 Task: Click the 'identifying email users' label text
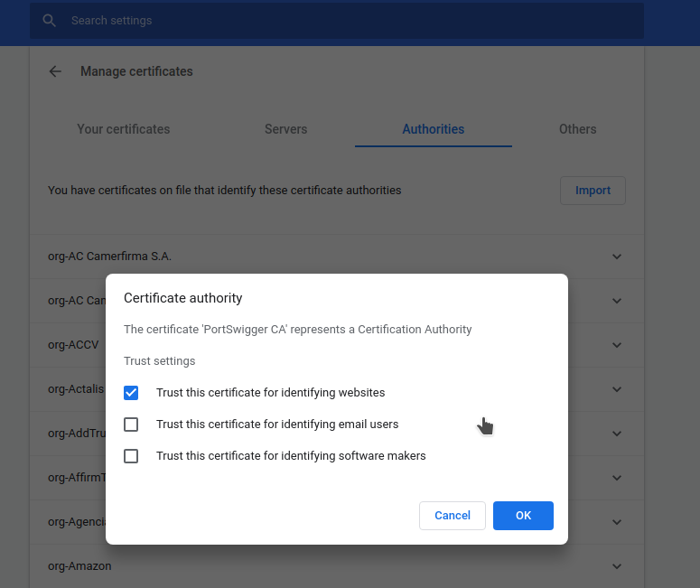click(277, 425)
